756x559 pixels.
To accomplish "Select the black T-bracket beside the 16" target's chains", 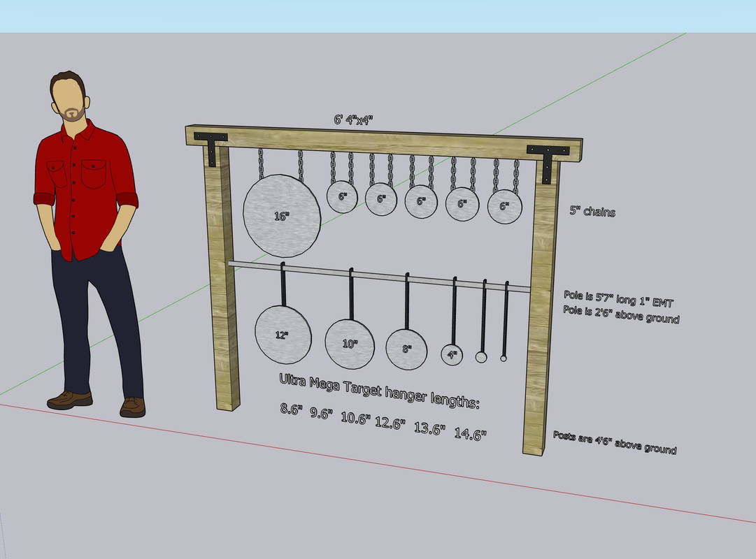I will tap(211, 148).
